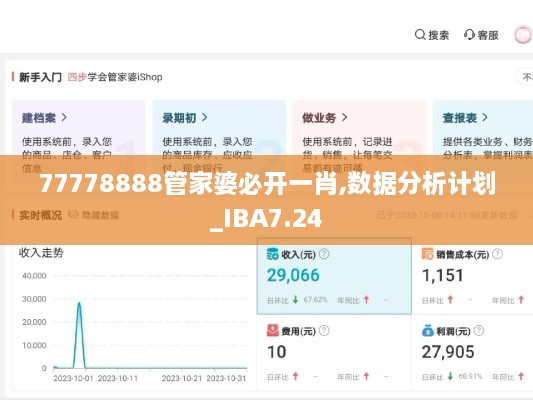The height and width of the screenshot is (400, 533).
Task: Open customer service headset icon
Action: tap(469, 35)
